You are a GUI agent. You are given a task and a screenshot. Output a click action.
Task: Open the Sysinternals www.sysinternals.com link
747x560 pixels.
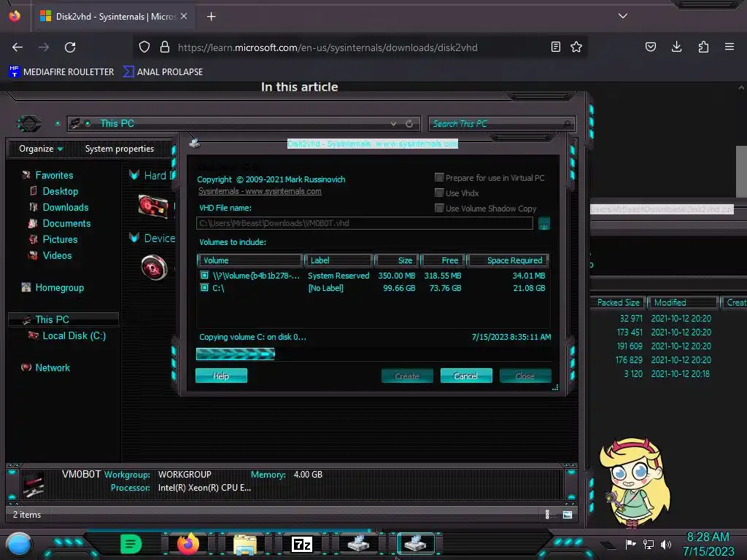(x=260, y=192)
